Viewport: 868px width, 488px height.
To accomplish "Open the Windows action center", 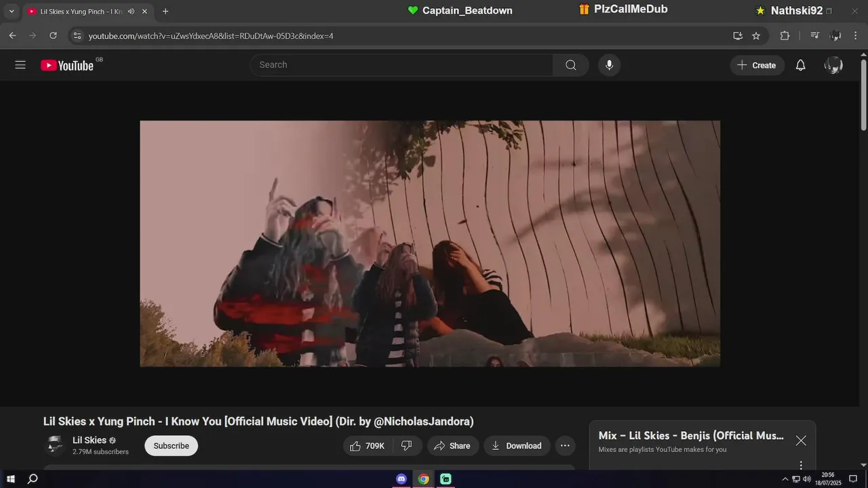I will click(853, 479).
